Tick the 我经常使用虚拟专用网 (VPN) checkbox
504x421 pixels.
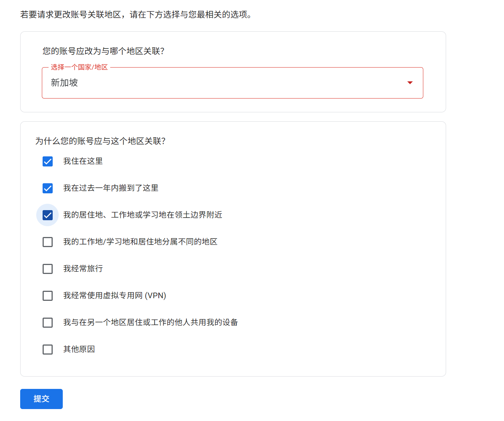point(47,296)
